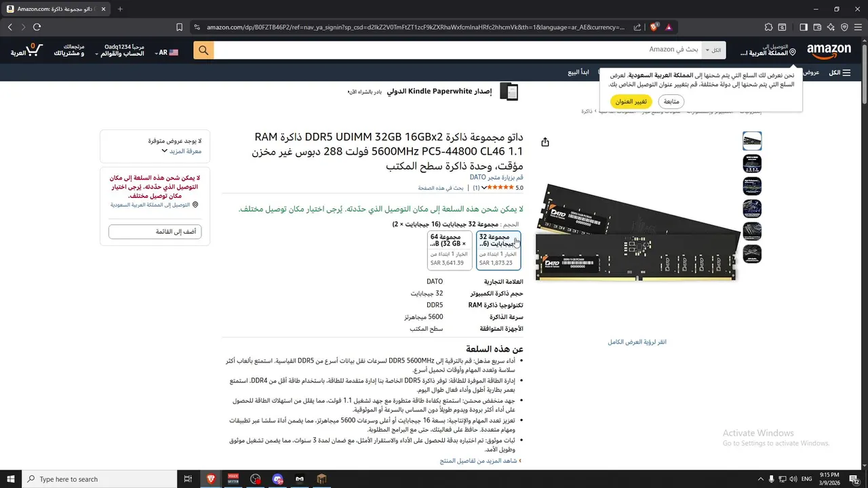Toggle the browser sidebar panel icon

tap(804, 27)
